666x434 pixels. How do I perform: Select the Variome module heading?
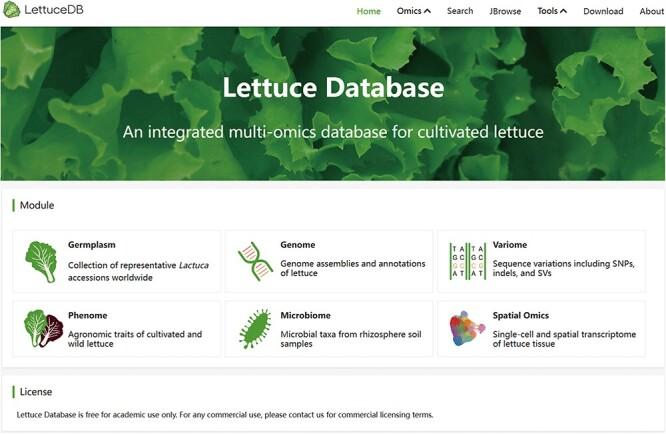[x=510, y=244]
